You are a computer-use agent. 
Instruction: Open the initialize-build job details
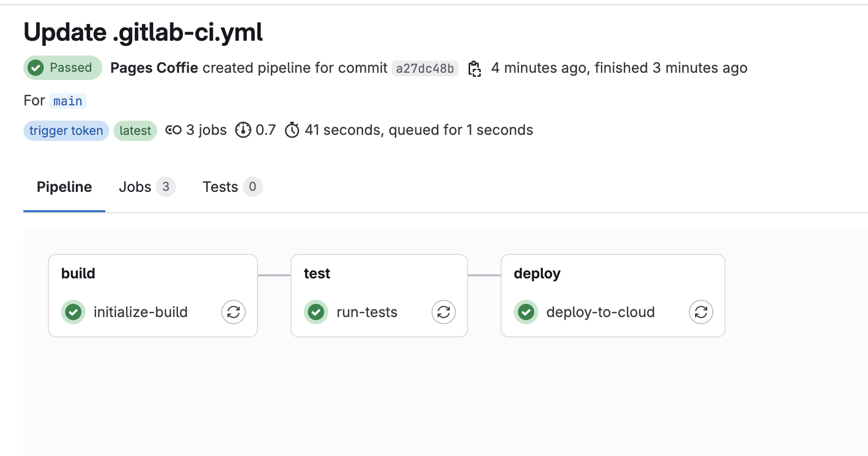(x=140, y=312)
